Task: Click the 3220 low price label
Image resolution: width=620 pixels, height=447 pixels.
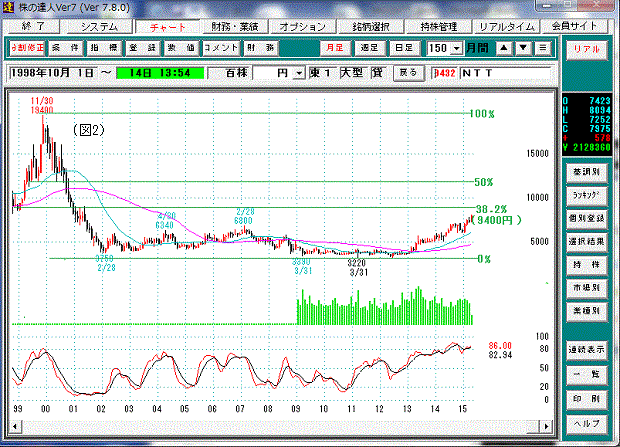Action: tap(357, 263)
